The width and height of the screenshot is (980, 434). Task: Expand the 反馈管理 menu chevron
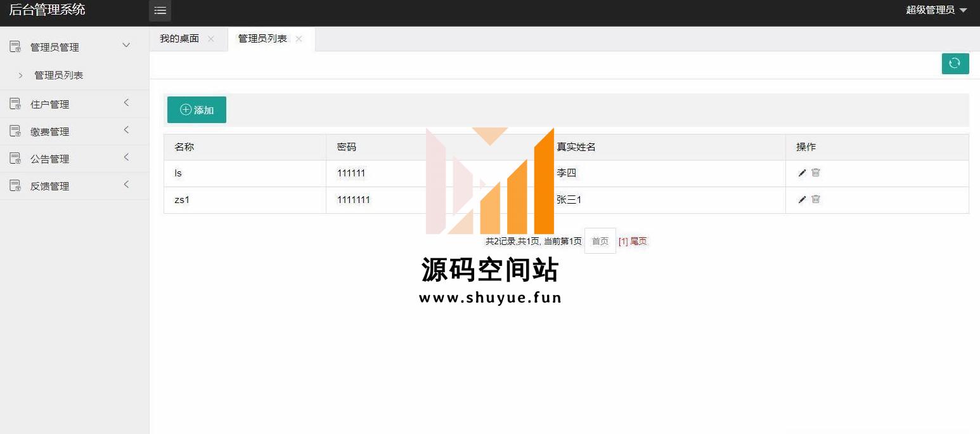(x=126, y=184)
